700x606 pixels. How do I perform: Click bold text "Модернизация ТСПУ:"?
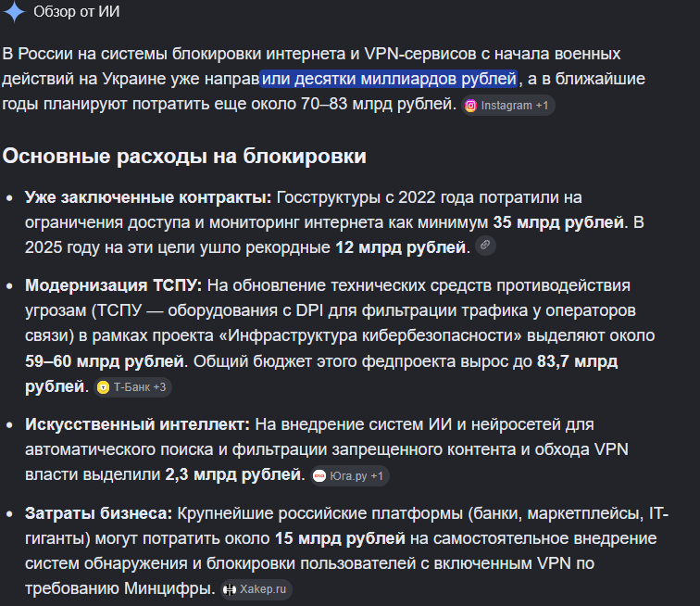tap(113, 285)
